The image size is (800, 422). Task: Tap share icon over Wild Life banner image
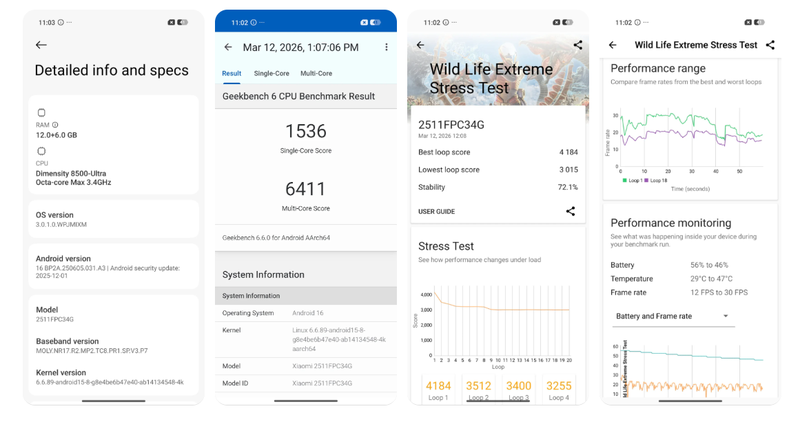[578, 45]
